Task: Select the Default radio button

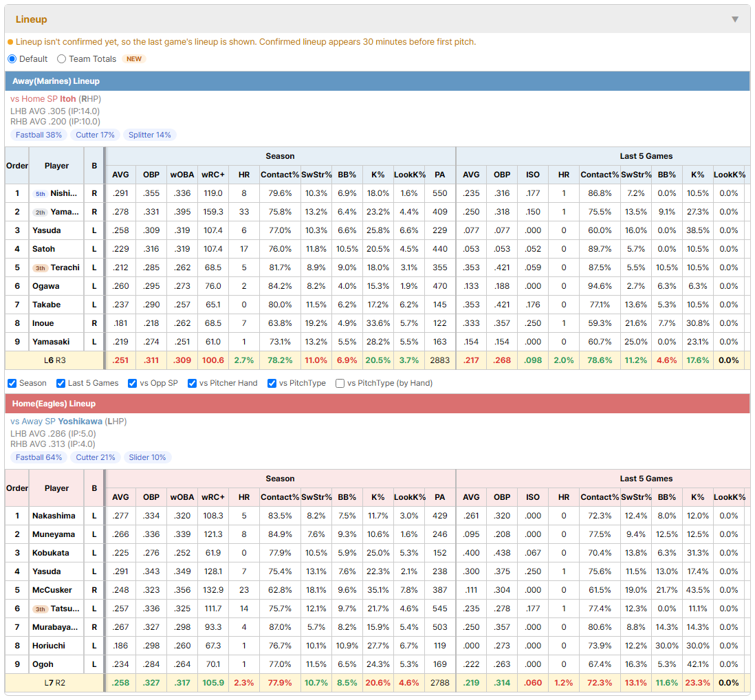Action: 12,58
